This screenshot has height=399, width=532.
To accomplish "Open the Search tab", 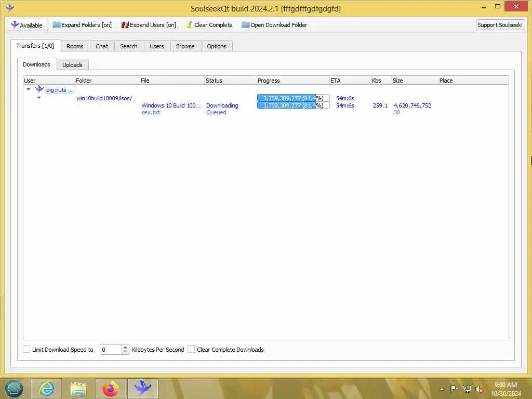I will (129, 46).
